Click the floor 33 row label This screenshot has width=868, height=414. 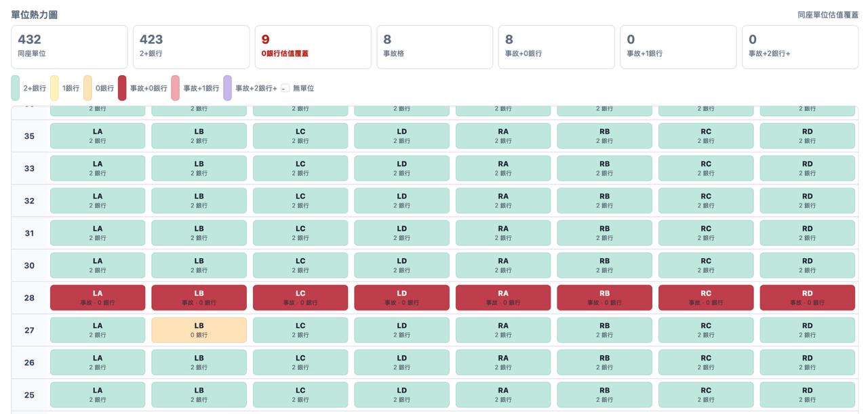29,168
